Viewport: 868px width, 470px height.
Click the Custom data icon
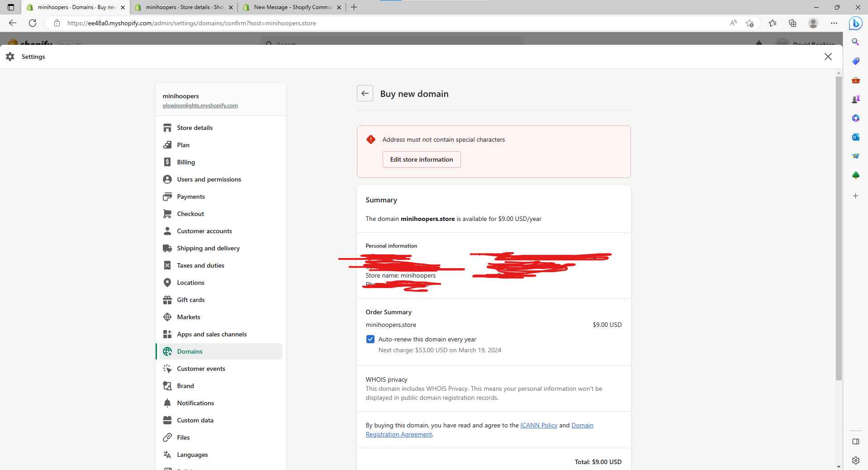tap(167, 420)
